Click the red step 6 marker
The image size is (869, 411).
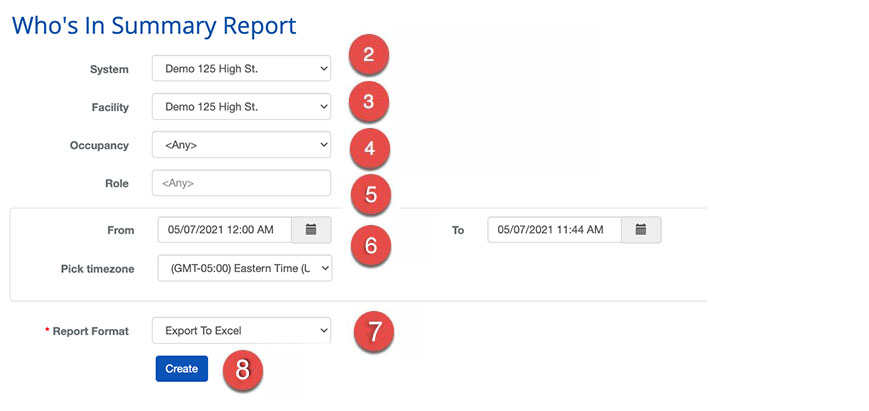click(x=370, y=245)
